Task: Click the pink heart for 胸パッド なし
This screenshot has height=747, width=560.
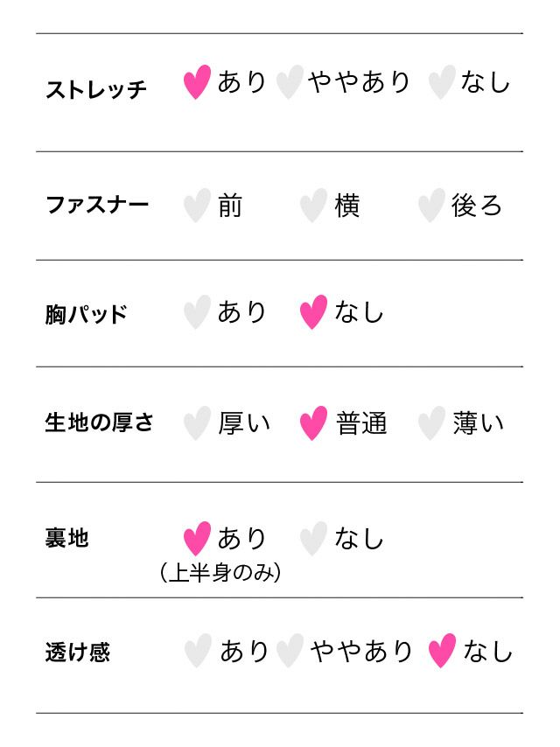Action: (313, 313)
